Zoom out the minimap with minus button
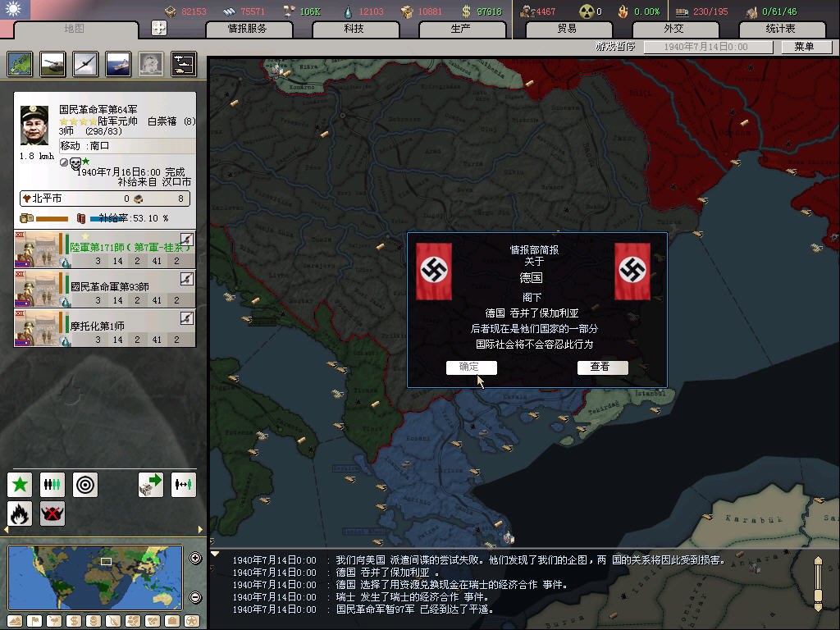This screenshot has height=630, width=840. (195, 597)
